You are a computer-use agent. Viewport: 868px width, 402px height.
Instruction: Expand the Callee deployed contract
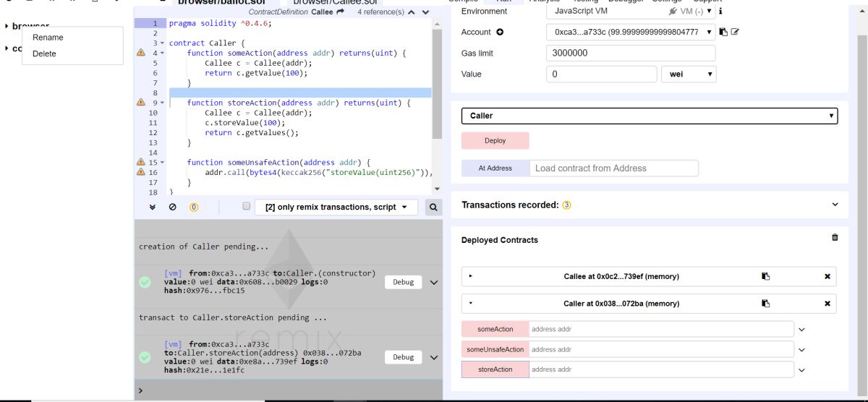[470, 276]
